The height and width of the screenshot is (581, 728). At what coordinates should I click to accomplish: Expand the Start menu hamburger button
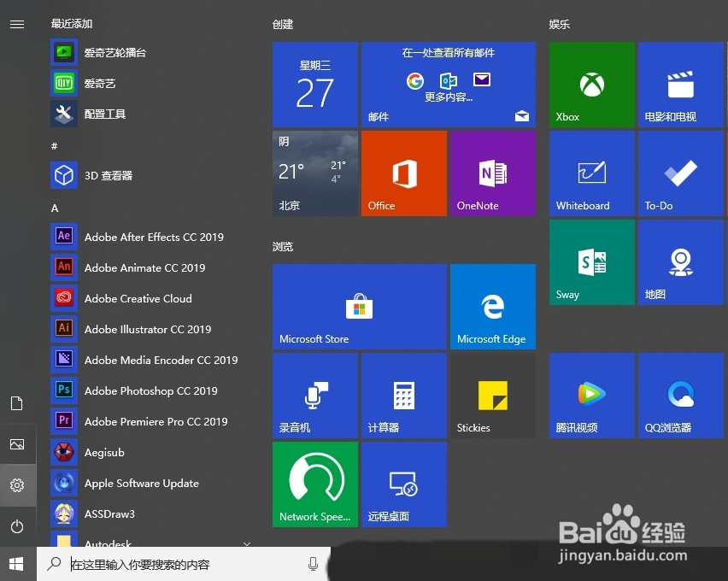(17, 24)
